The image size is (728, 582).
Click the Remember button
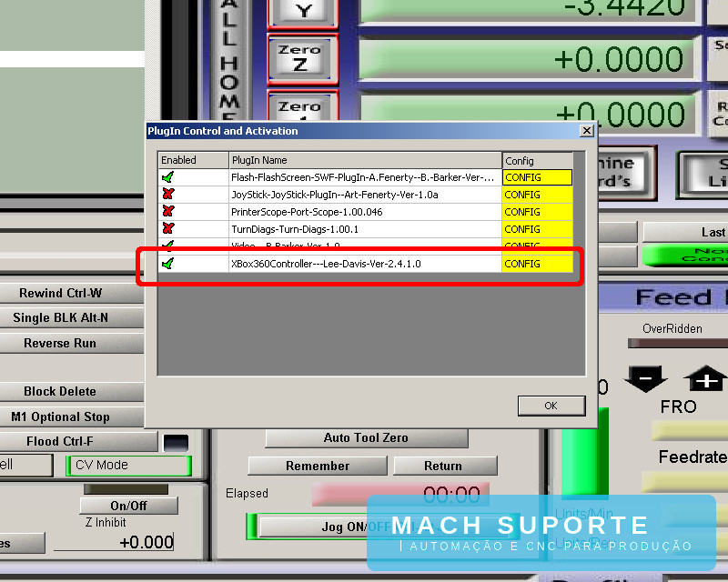pos(318,466)
